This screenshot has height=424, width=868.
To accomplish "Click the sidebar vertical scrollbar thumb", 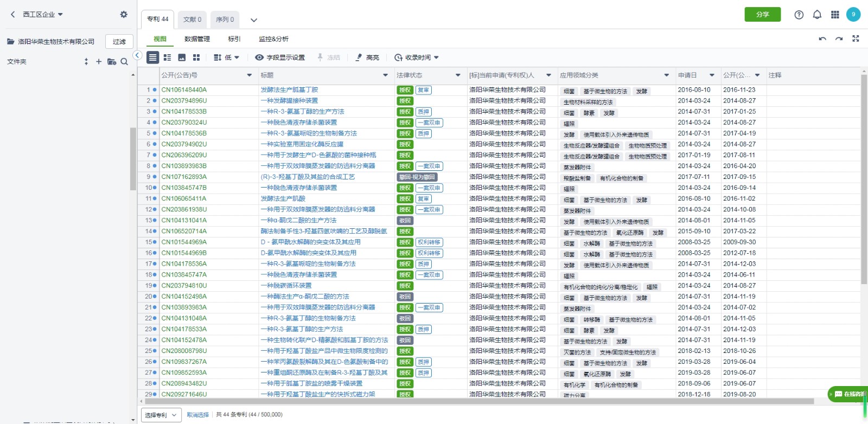I will click(x=133, y=159).
